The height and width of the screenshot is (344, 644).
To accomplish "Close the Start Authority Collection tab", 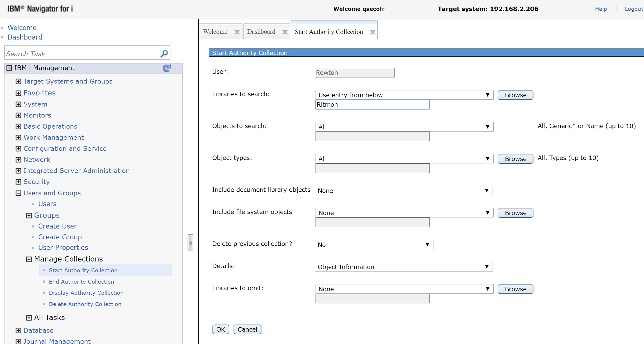I will point(373,32).
